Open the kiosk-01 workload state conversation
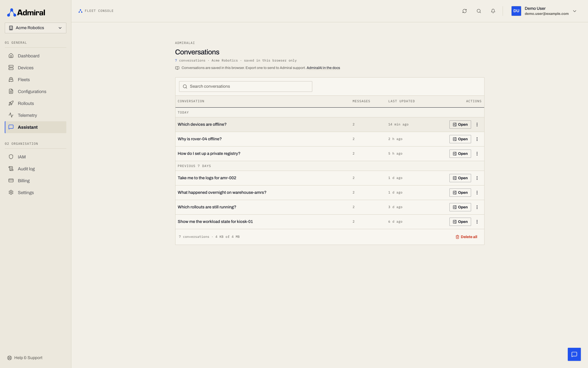Image resolution: width=588 pixels, height=368 pixels. click(x=460, y=222)
